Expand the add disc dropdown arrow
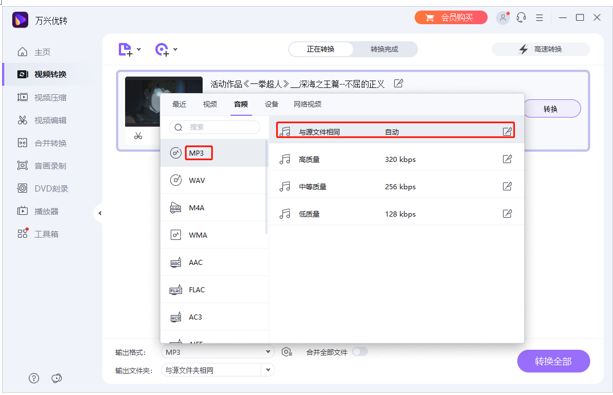The width and height of the screenshot is (613, 395). click(175, 49)
